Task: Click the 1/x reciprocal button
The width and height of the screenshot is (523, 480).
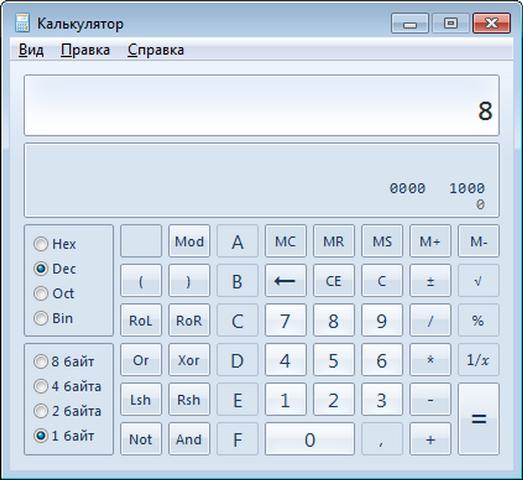Action: coord(479,360)
